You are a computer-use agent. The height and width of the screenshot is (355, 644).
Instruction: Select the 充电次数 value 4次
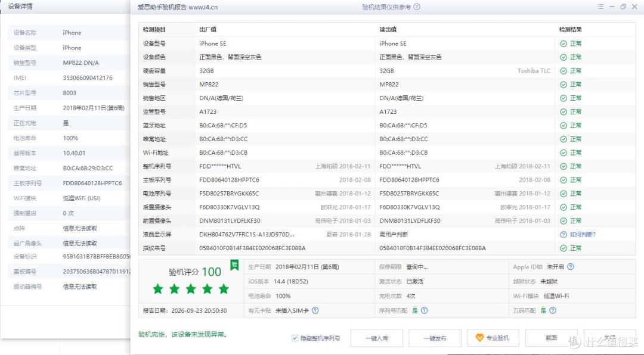click(411, 296)
